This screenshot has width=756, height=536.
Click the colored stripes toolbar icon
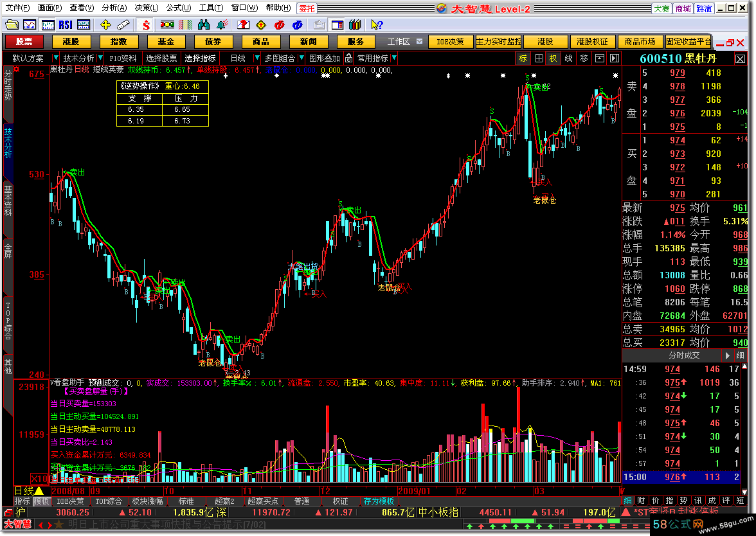pyautogui.click(x=186, y=24)
